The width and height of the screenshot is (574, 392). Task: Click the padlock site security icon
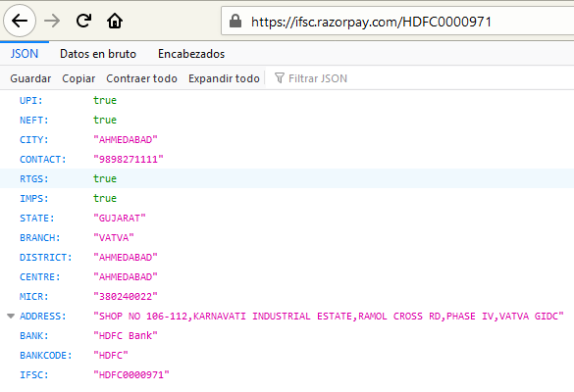pyautogui.click(x=235, y=22)
